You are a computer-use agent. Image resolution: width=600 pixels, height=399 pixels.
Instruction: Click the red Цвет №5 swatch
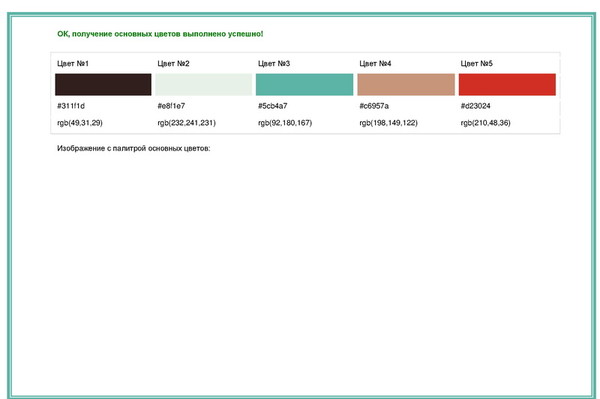[507, 85]
